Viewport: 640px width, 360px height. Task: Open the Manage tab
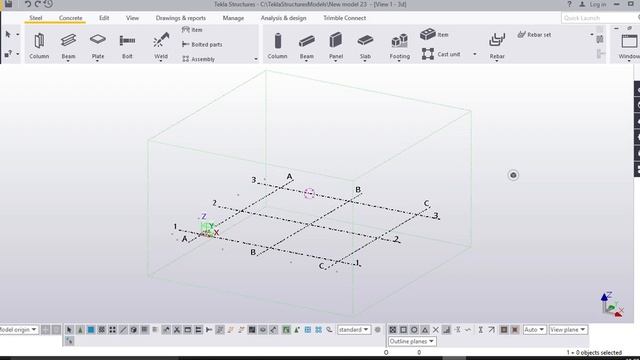[233, 18]
